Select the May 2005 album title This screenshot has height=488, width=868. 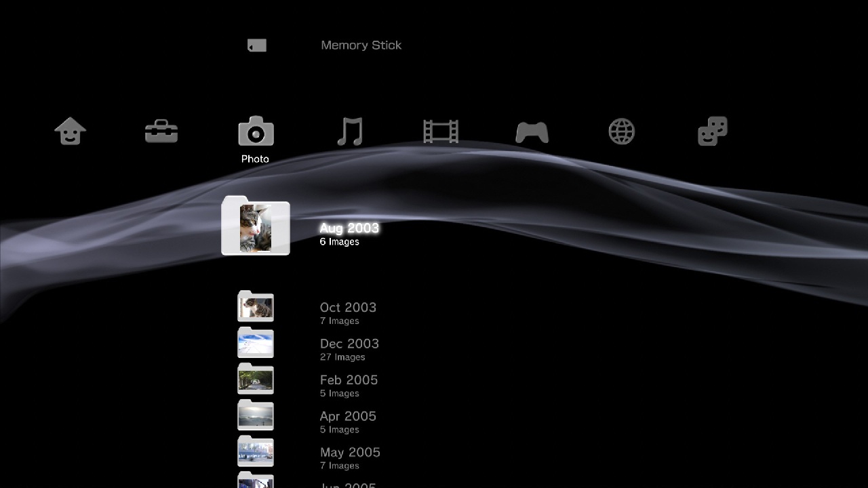point(350,452)
